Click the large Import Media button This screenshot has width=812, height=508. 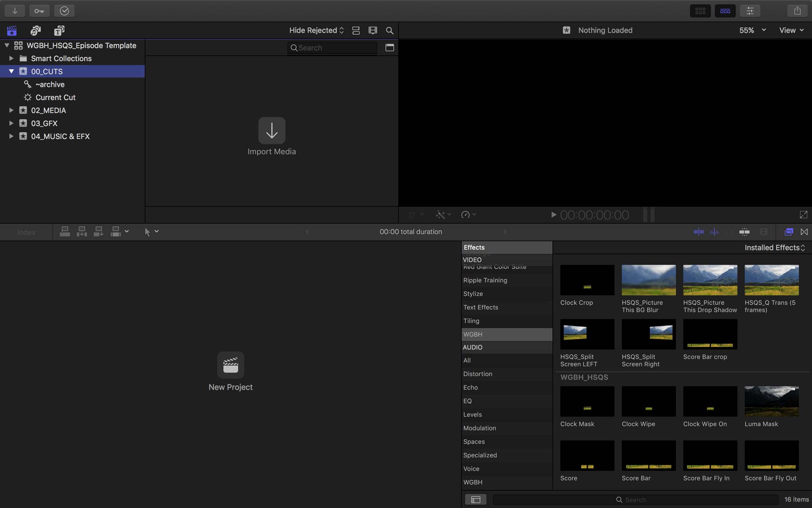(272, 130)
